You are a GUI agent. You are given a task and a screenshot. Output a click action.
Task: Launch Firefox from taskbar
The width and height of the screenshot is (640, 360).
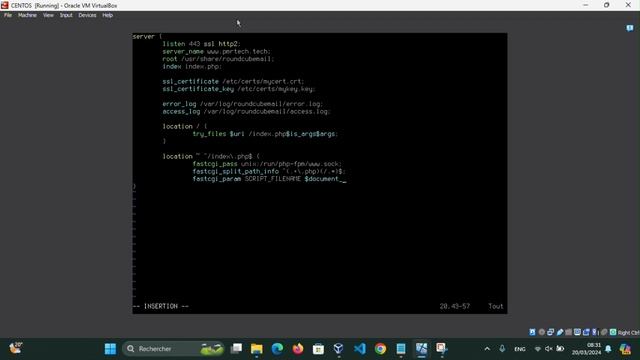[298, 349]
